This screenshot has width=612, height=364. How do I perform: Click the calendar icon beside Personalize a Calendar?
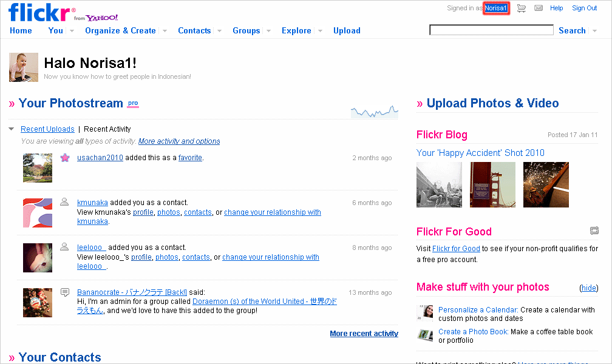[x=425, y=313]
